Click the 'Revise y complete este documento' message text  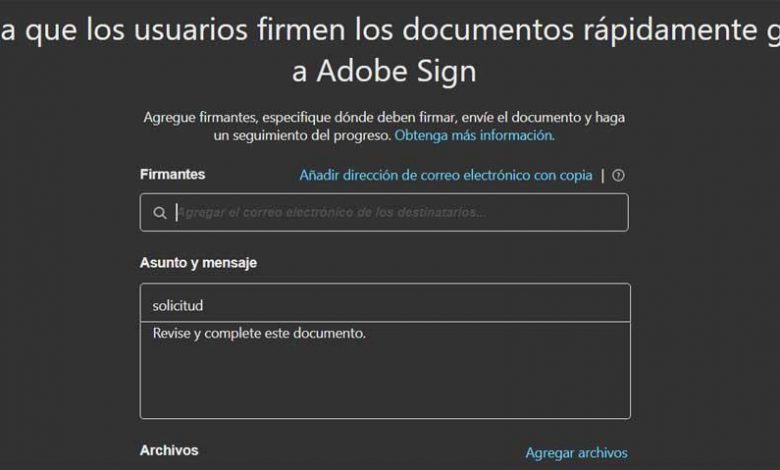[x=259, y=333]
